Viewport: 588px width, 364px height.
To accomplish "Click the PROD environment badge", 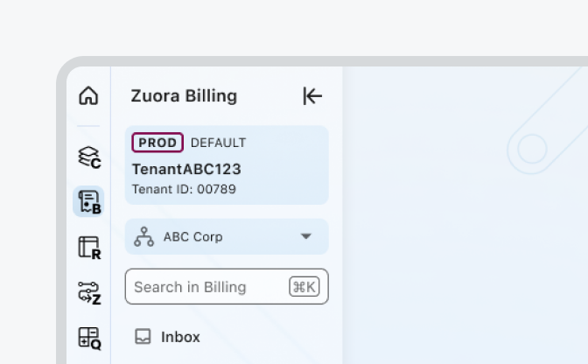I will point(157,143).
